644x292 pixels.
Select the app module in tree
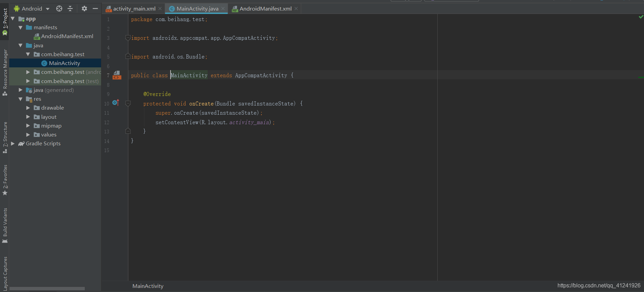31,19
